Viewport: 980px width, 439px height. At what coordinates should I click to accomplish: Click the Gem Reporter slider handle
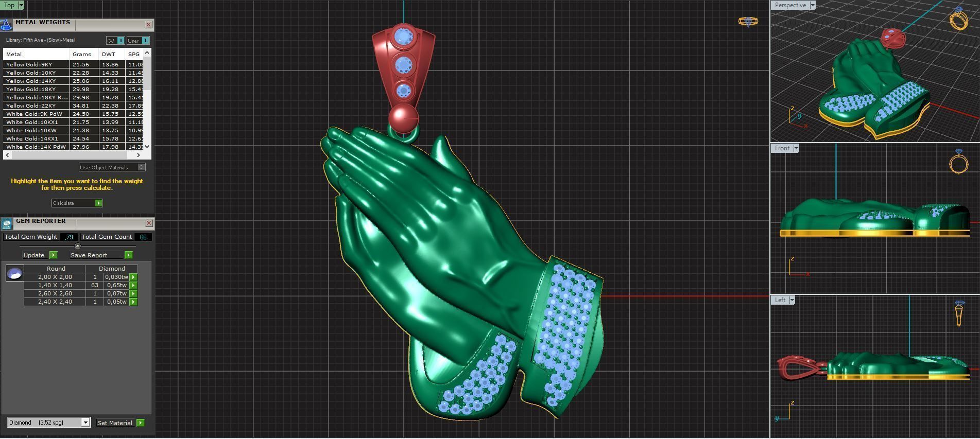(78, 246)
